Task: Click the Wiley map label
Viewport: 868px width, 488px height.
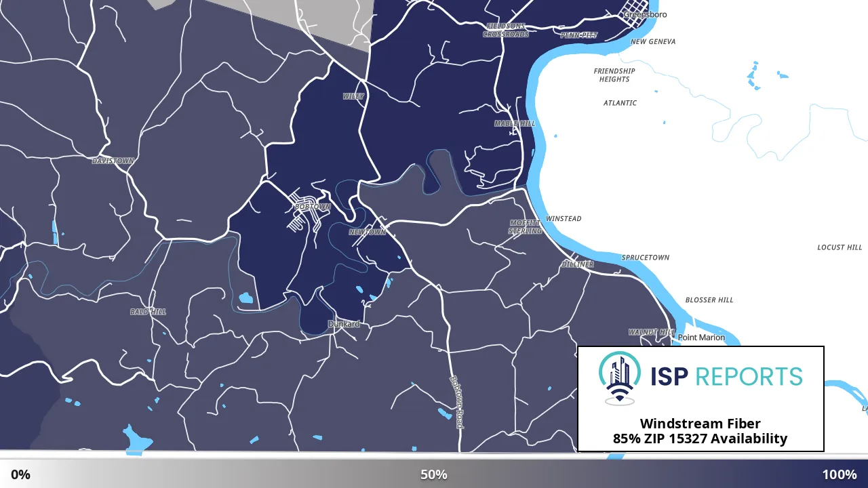Action: (x=353, y=96)
